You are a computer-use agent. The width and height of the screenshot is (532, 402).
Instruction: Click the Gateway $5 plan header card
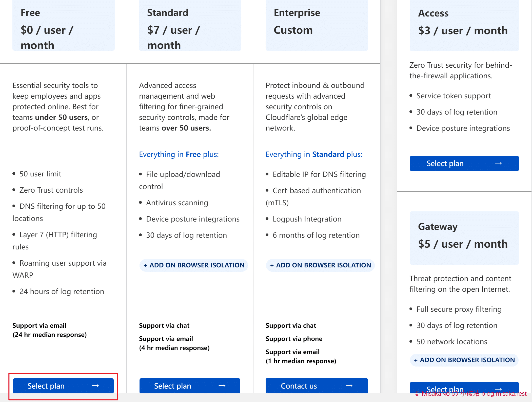pyautogui.click(x=464, y=238)
